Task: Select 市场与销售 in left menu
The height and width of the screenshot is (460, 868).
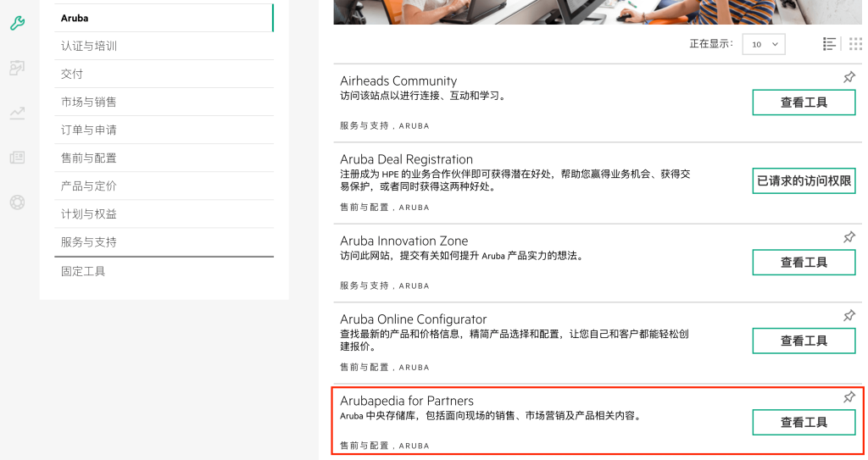Action: point(164,102)
